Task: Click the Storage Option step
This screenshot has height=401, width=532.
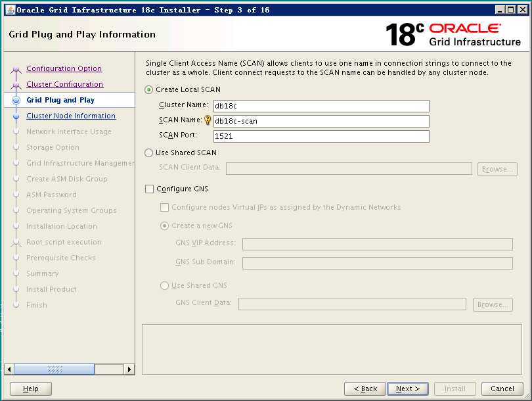Action: 53,147
